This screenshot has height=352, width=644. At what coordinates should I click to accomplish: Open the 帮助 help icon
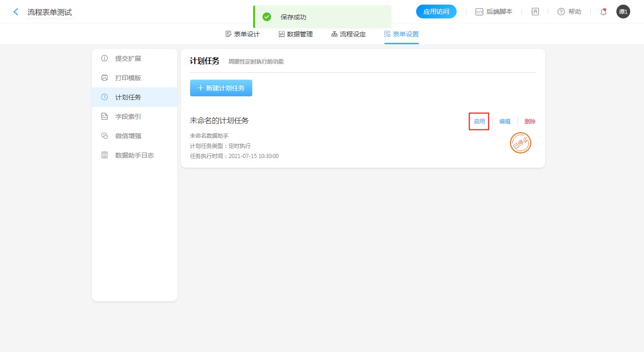561,12
